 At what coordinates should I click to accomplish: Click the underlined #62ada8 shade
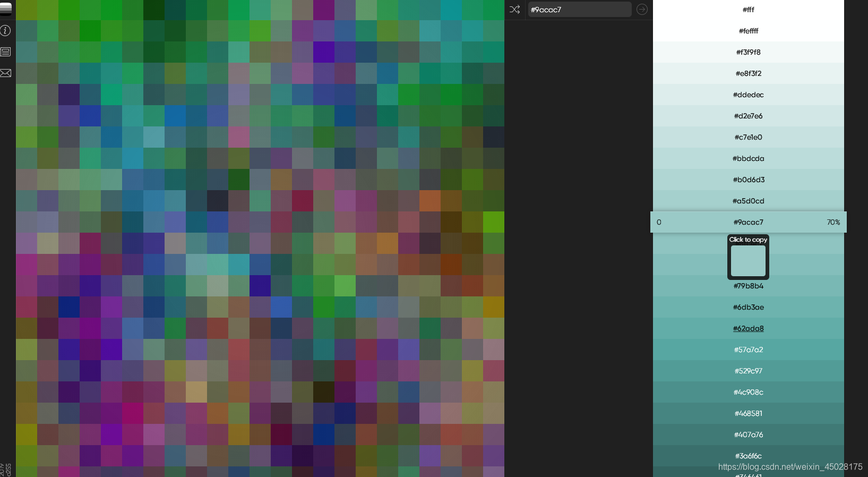point(749,328)
